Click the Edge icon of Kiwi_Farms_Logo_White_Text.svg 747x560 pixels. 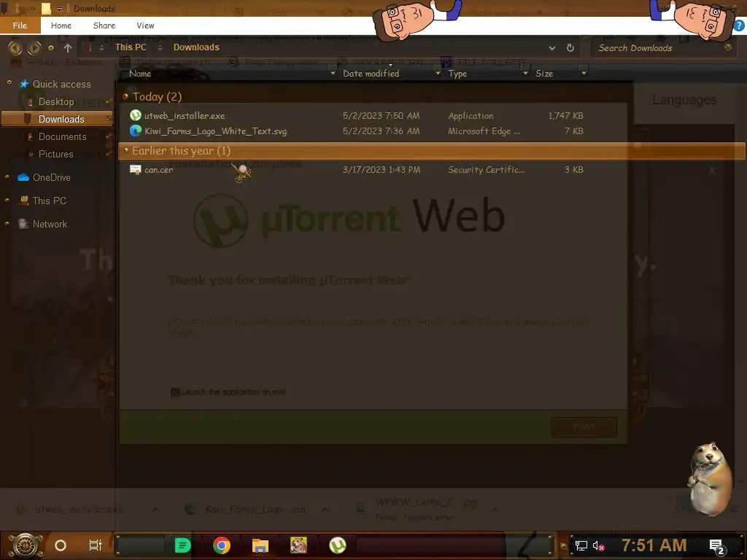click(135, 131)
